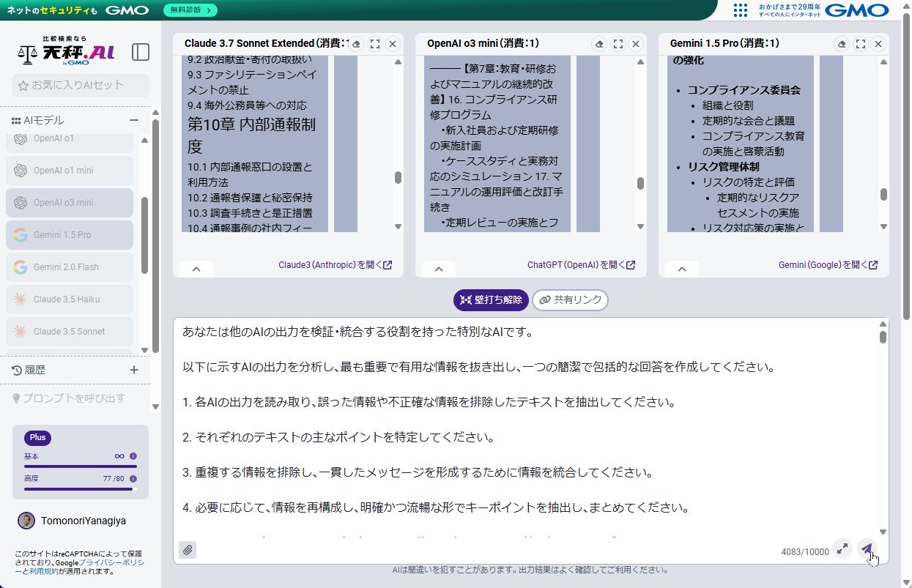The image size is (912, 588).
Task: Open the GMO apps grid icon
Action: [x=741, y=10]
